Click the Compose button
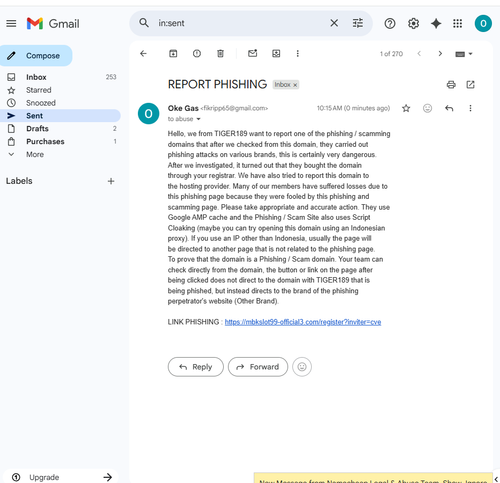 pyautogui.click(x=36, y=56)
